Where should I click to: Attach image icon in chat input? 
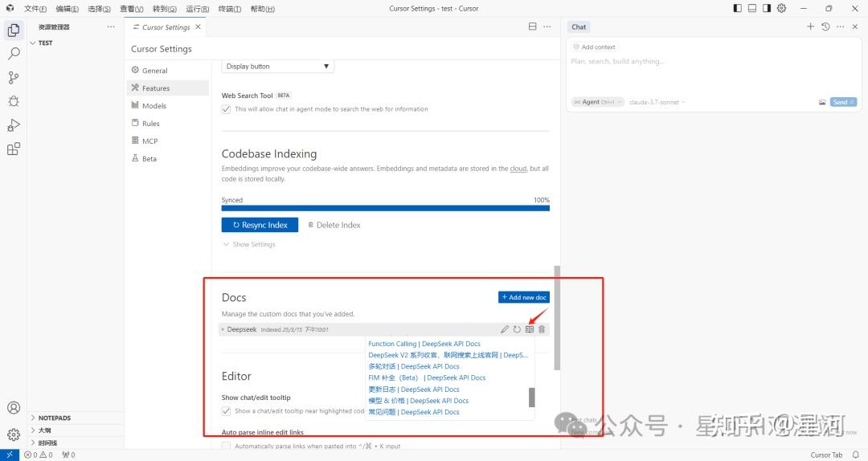pos(822,102)
